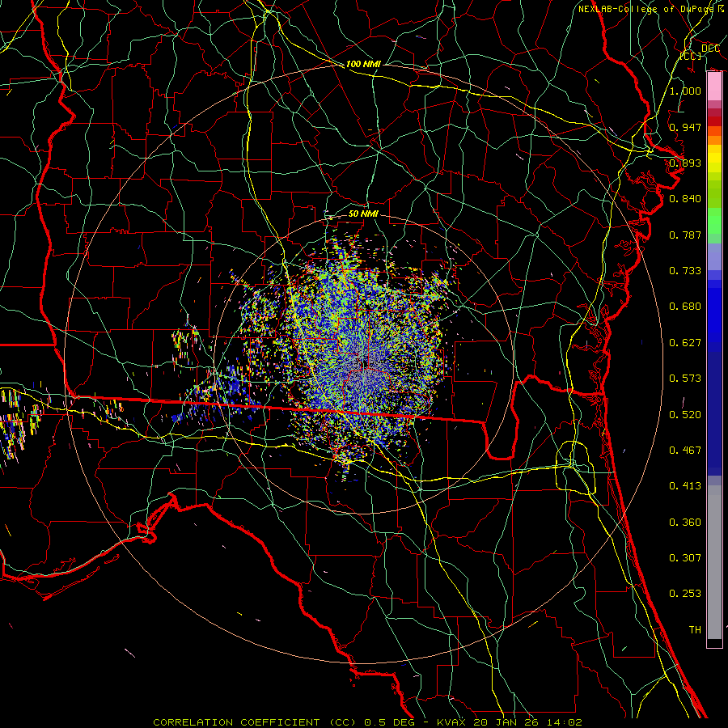Click the 100 NMI range ring label
Viewport: 728px width, 728px height.
(x=363, y=64)
